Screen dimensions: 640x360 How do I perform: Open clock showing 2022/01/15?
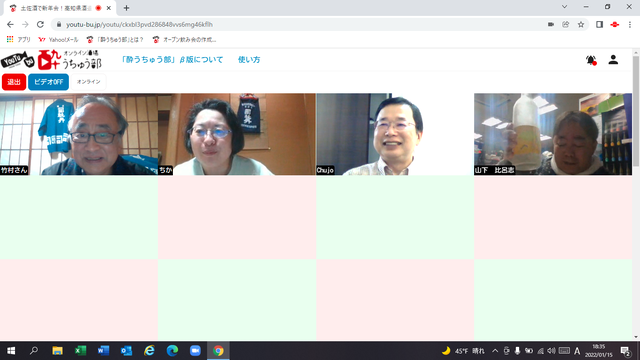599,351
